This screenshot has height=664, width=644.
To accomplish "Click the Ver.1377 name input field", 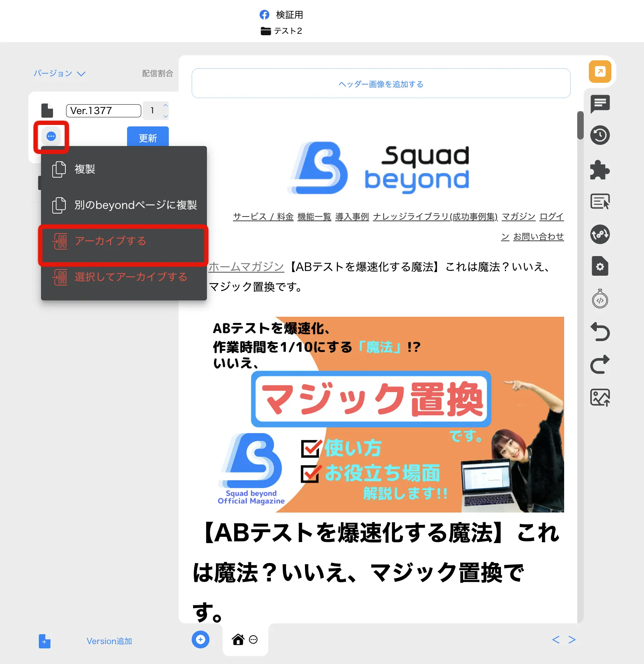I will tap(103, 111).
